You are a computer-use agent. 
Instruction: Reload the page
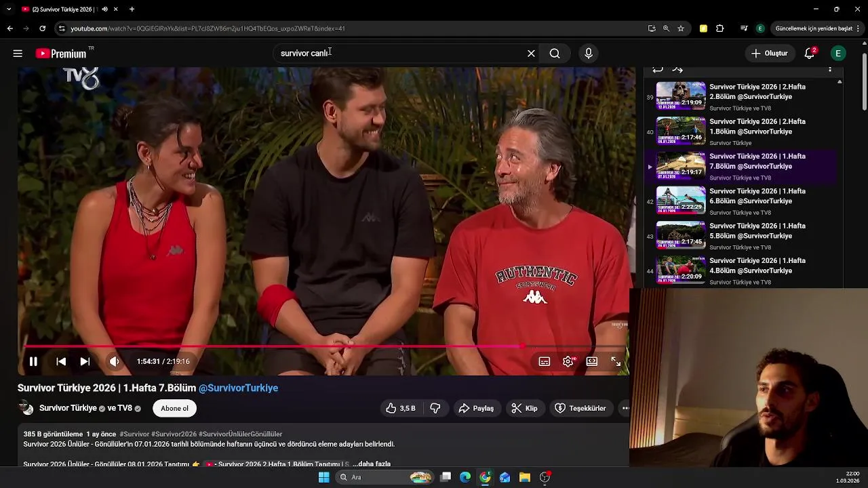tap(42, 28)
